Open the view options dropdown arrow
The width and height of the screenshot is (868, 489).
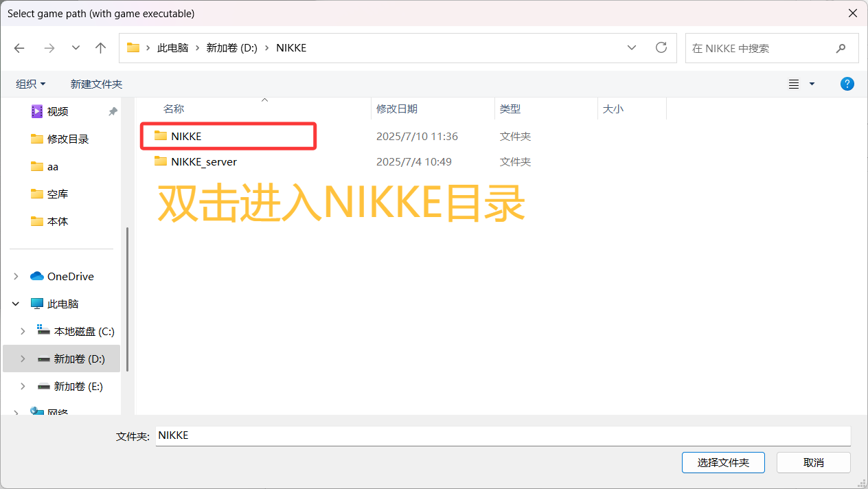[812, 84]
